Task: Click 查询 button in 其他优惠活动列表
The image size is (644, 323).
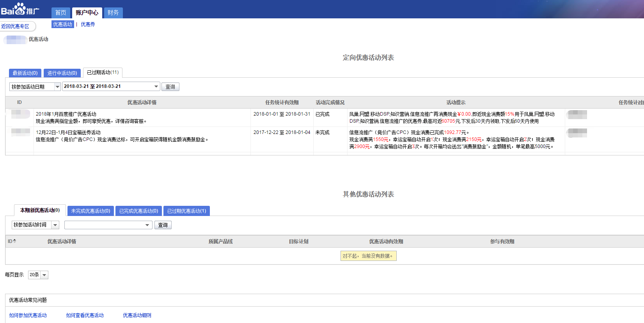Action: tap(163, 225)
